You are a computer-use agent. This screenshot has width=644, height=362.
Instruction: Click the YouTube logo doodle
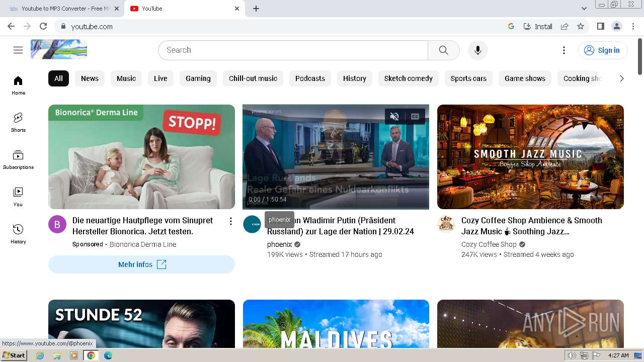(59, 49)
